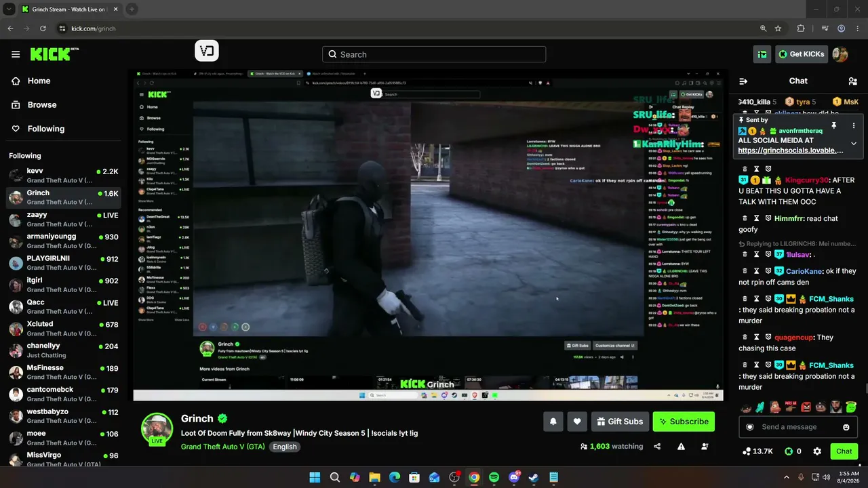Viewport: 868px width, 488px height.
Task: Timeout quagencup using the hourglass icon
Action: pyautogui.click(x=757, y=338)
